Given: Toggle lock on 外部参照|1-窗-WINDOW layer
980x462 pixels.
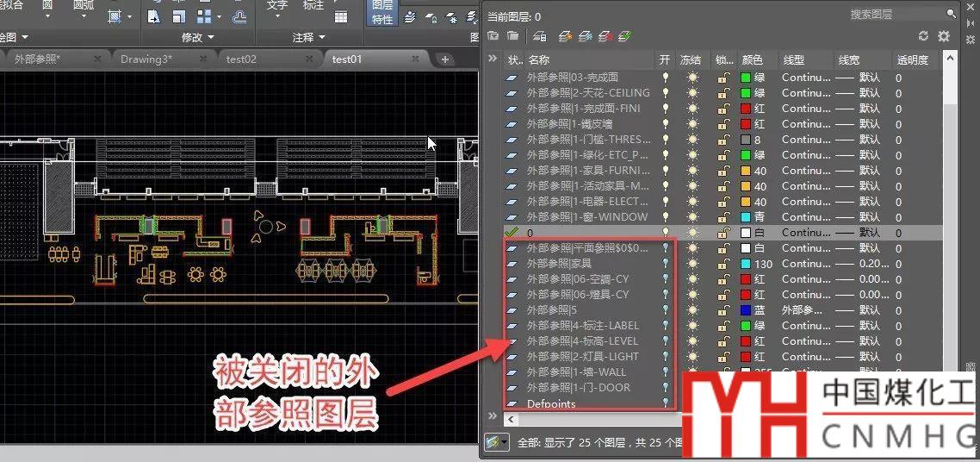Looking at the screenshot, I should coord(725,217).
